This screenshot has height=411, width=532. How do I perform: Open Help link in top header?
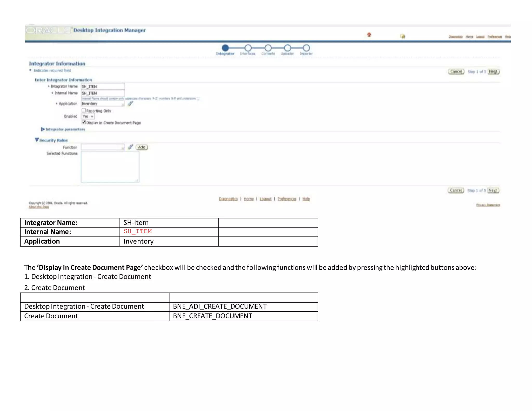point(508,37)
